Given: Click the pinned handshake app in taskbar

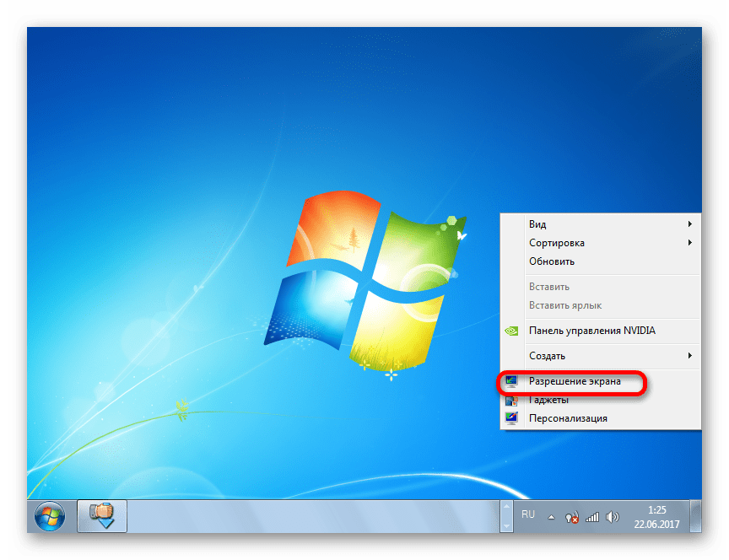Looking at the screenshot, I should coord(102,514).
